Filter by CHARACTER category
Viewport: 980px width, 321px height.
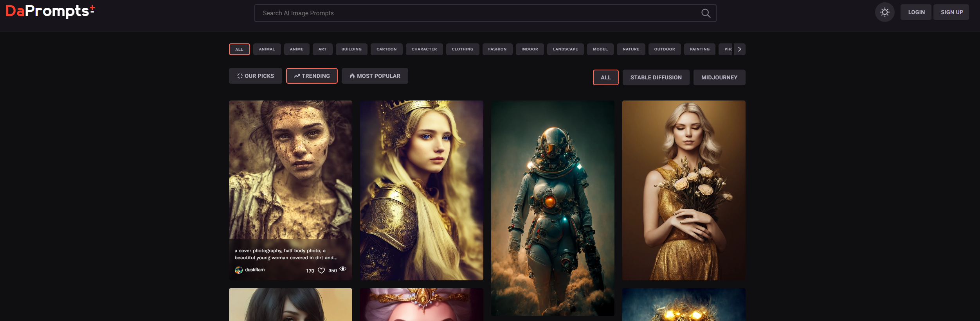[424, 49]
